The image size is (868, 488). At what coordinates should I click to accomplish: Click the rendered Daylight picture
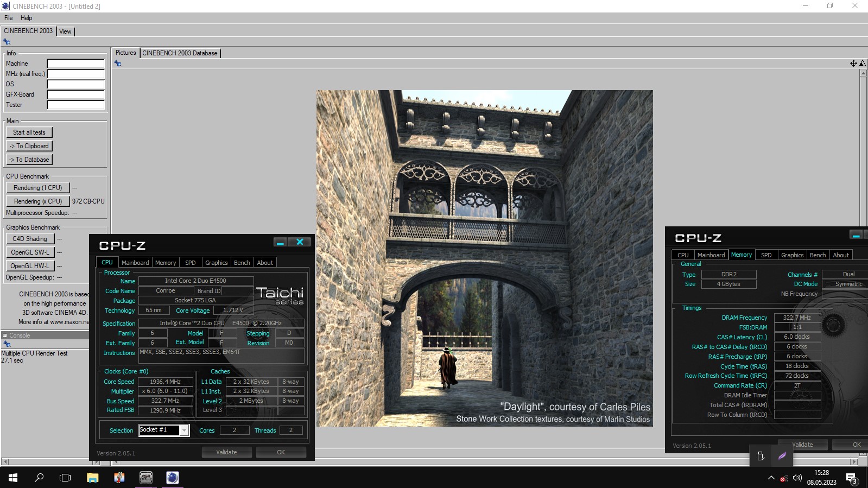[485, 258]
